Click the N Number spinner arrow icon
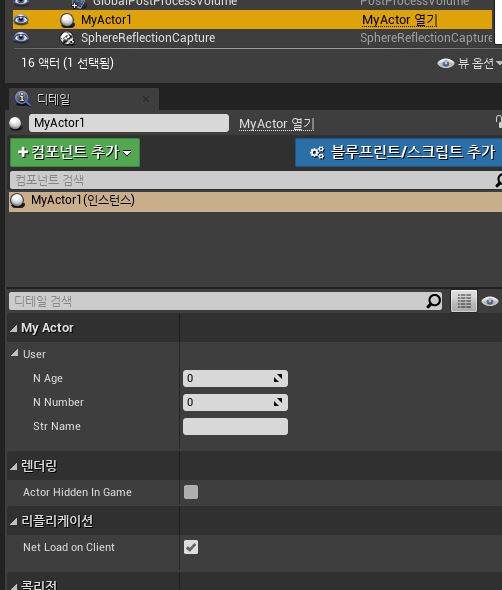Screen dimensions: 502x590 pyautogui.click(x=278, y=402)
